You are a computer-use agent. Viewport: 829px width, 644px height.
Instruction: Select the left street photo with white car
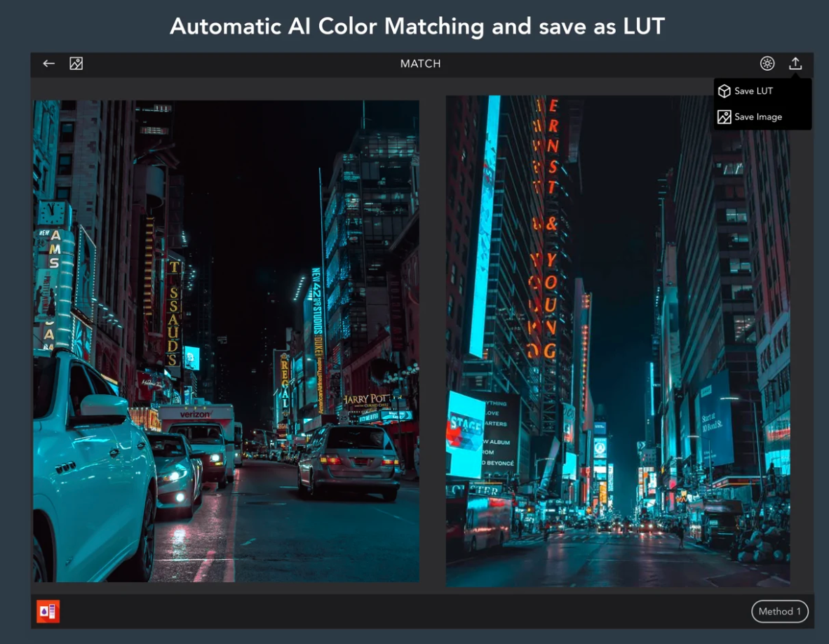pyautogui.click(x=227, y=341)
